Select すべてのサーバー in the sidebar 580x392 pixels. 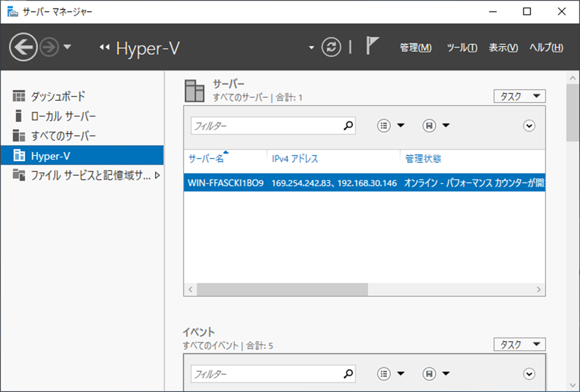click(63, 136)
